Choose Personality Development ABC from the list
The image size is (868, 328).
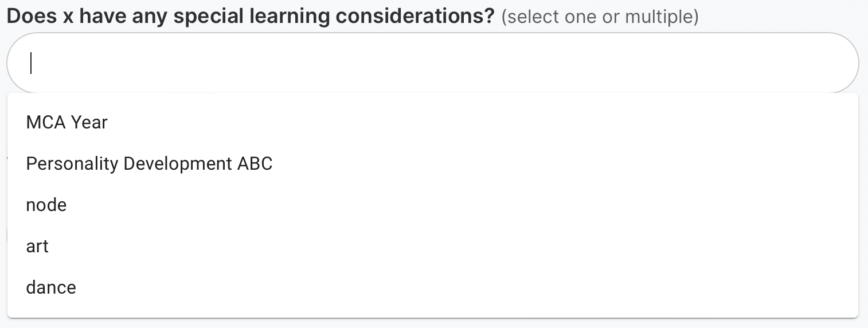pyautogui.click(x=149, y=164)
